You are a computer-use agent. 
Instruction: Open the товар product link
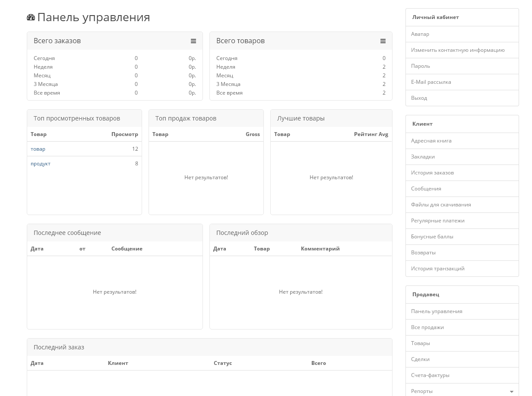coord(38,149)
